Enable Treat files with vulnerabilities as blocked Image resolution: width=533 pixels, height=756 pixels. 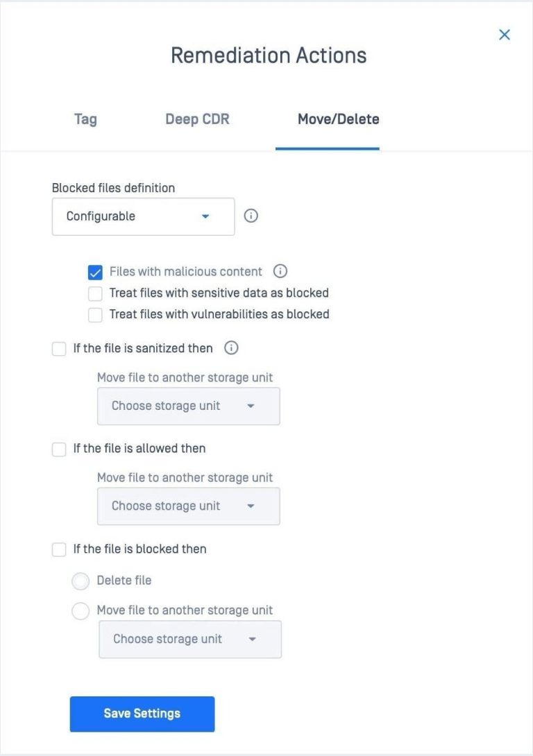coord(95,315)
